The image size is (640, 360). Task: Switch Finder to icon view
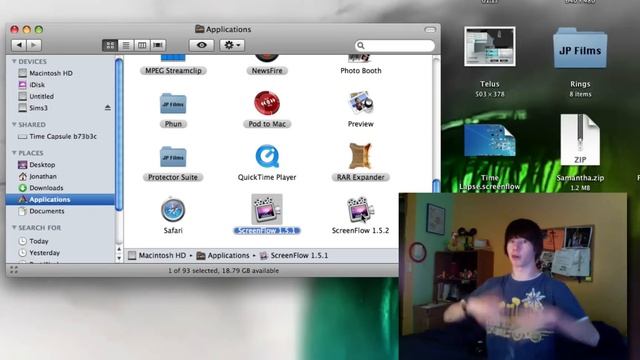point(110,45)
